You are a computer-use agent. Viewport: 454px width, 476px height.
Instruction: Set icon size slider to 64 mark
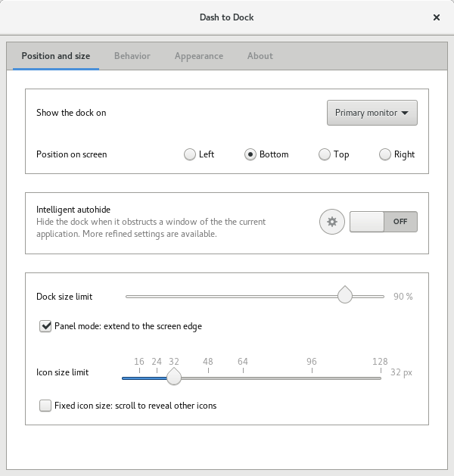pos(243,377)
